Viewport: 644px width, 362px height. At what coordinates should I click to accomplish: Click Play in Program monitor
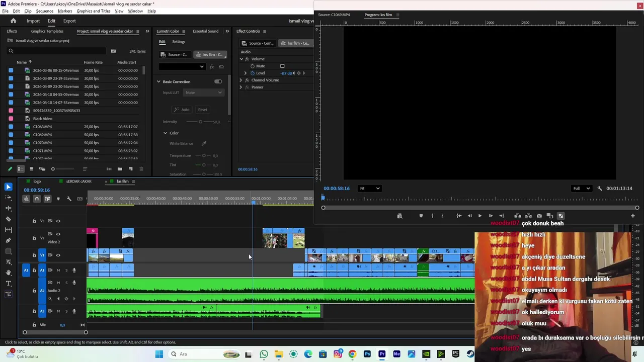[x=479, y=216]
